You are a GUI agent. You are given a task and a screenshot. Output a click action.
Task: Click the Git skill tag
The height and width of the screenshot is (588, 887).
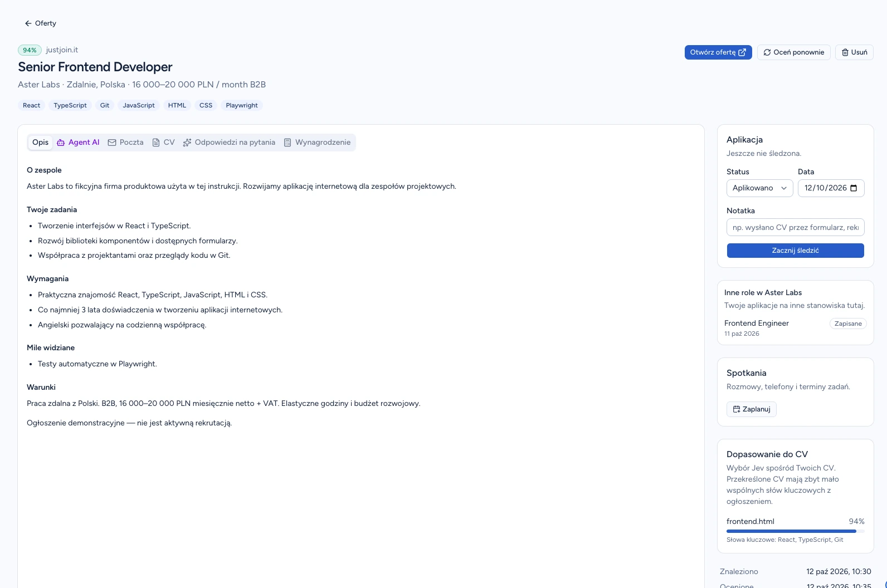105,105
